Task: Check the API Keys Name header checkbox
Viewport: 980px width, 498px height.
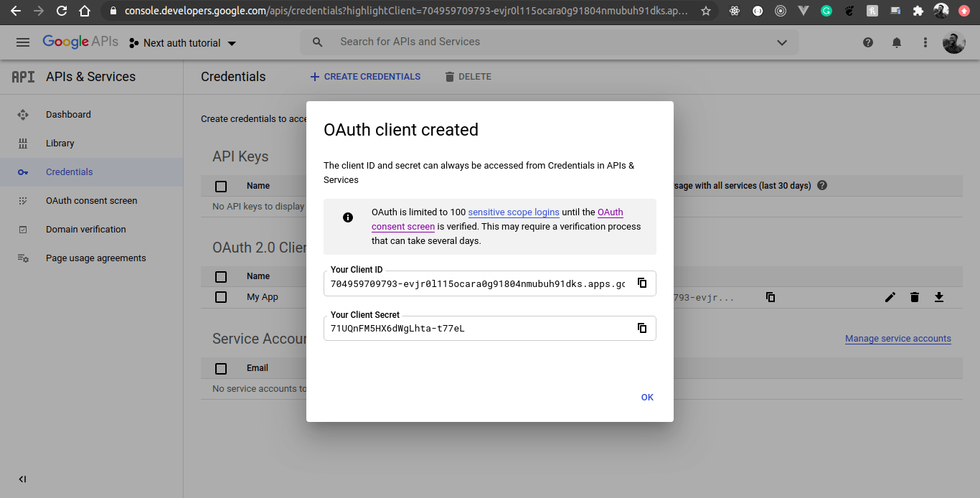Action: (220, 185)
